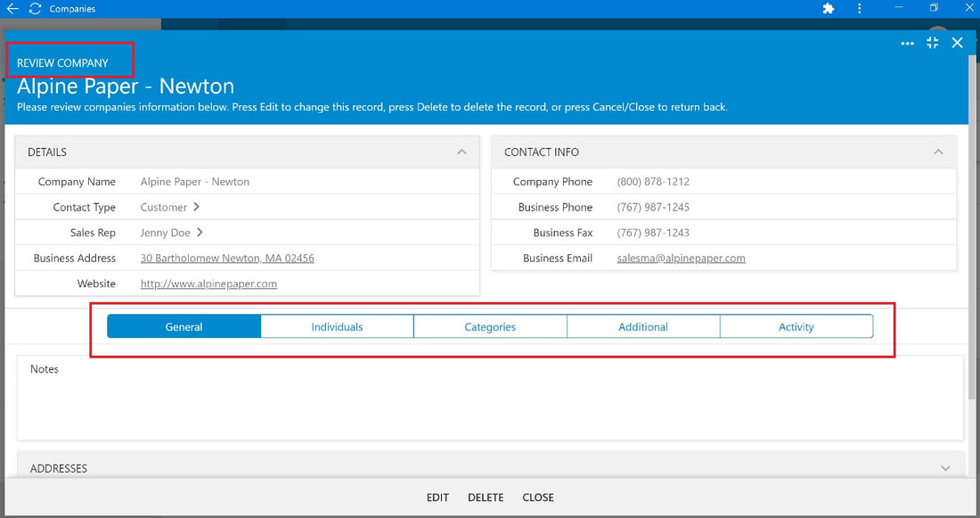Click the EDIT button at bottom
Screen dimensions: 980x518
coord(437,497)
